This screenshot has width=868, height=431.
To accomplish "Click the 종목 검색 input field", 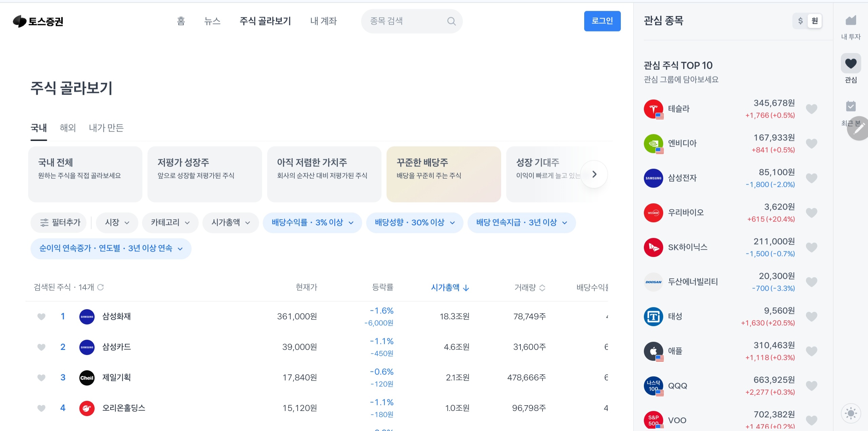I will coord(412,21).
